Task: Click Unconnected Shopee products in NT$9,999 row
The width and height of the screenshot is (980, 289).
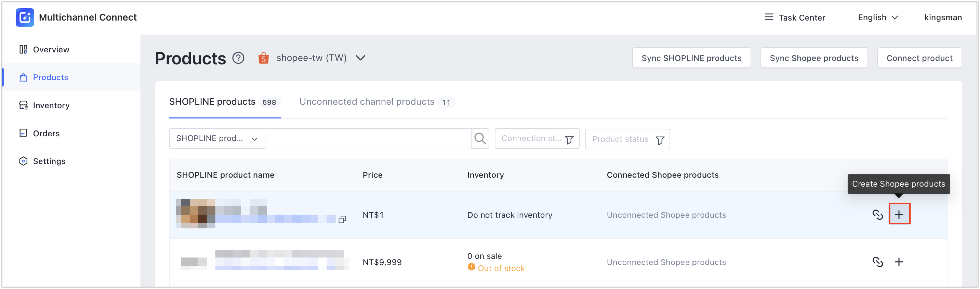Action: [666, 262]
